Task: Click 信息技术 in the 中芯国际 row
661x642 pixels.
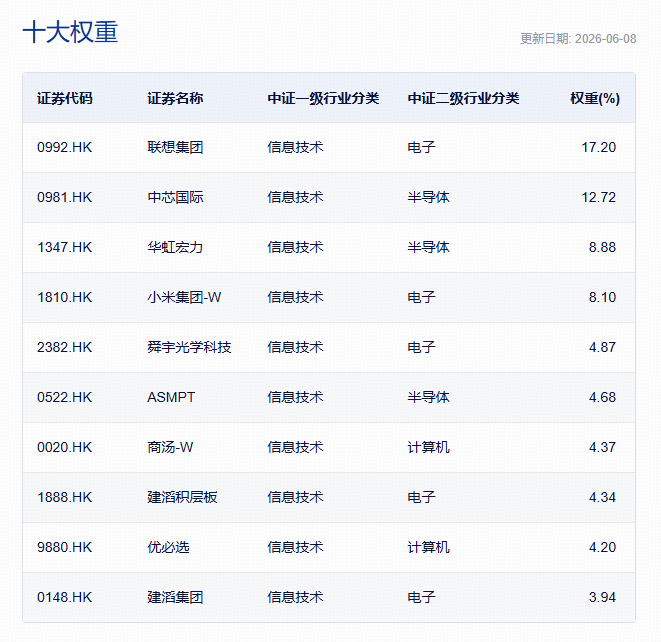Action: (295, 197)
